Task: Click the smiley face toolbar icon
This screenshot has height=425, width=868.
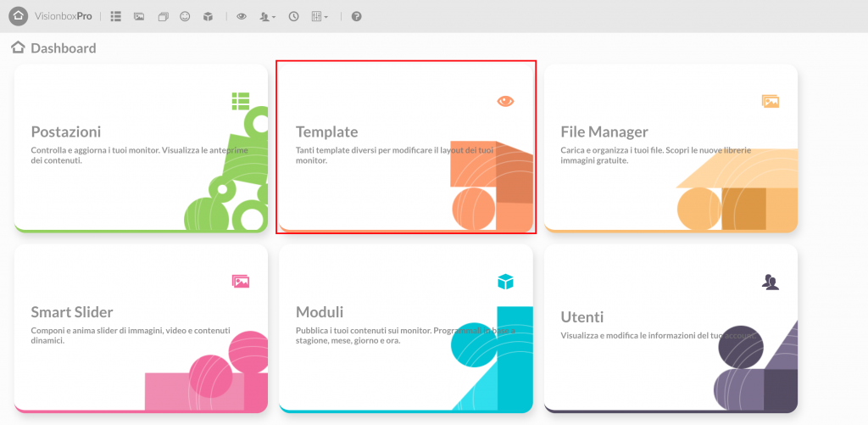Action: pyautogui.click(x=185, y=16)
